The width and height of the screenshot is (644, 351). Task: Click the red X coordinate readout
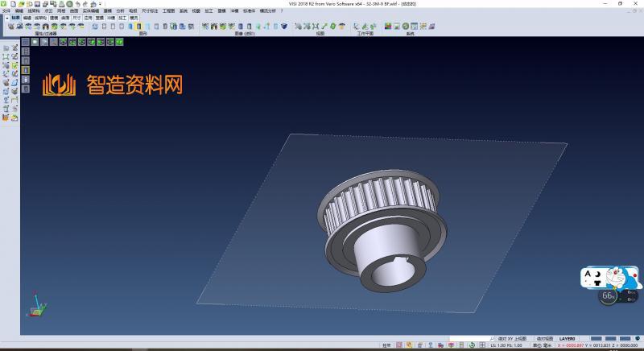(570, 345)
